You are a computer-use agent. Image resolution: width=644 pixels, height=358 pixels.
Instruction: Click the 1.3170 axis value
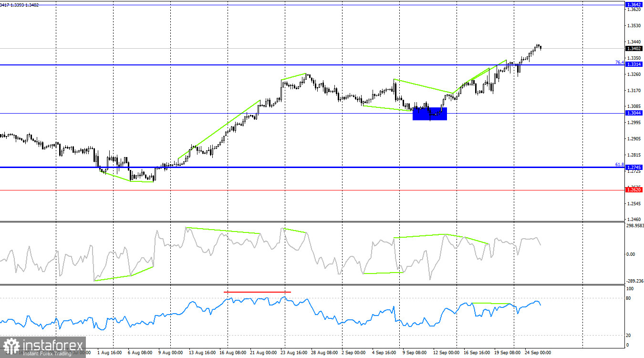point(634,91)
